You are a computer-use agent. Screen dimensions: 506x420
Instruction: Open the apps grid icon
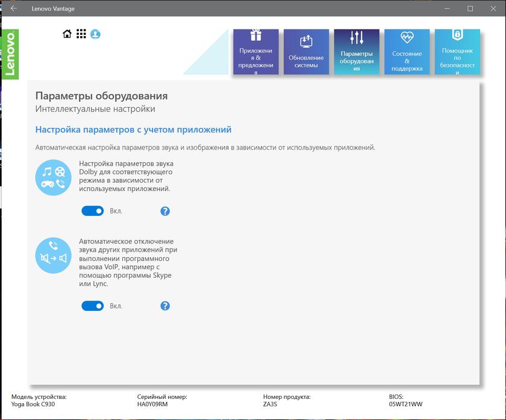coord(81,34)
